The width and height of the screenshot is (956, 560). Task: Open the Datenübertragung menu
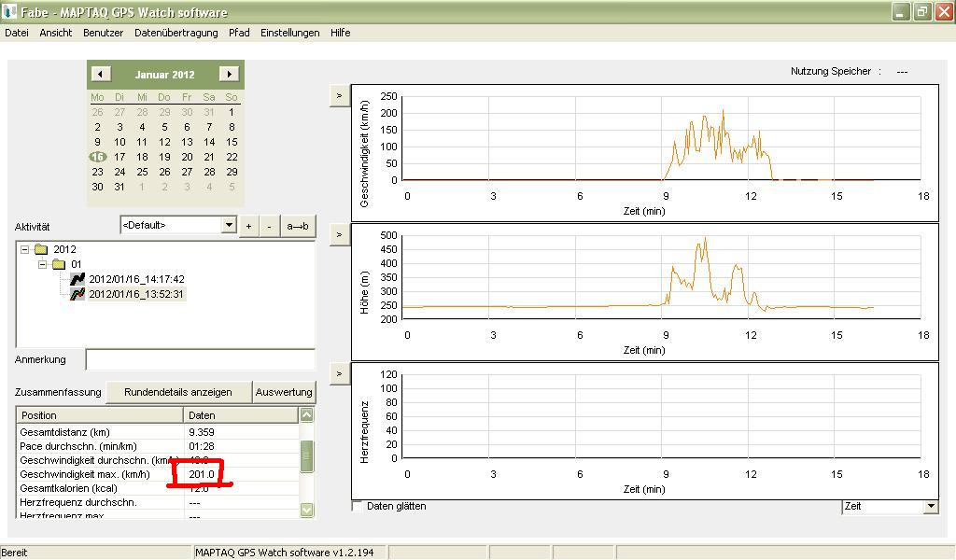click(x=176, y=33)
